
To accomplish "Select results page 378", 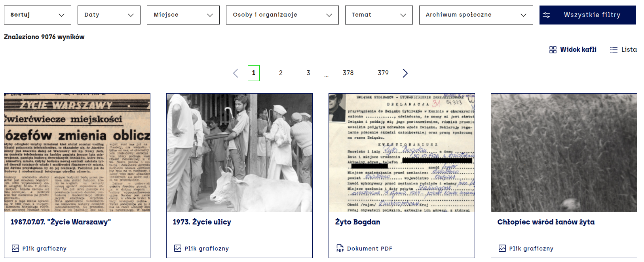I will (348, 73).
